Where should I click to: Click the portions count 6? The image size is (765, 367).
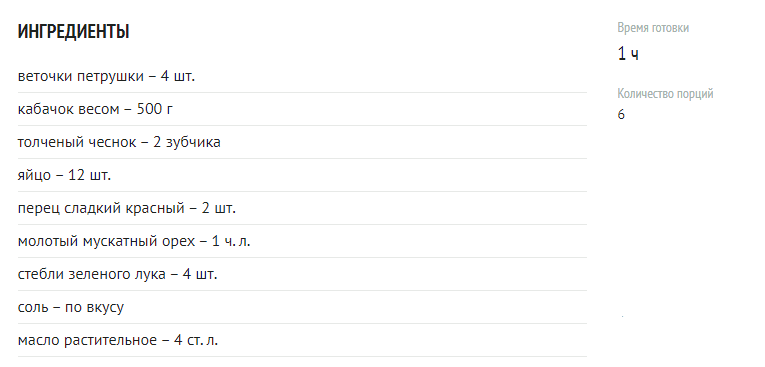click(621, 115)
